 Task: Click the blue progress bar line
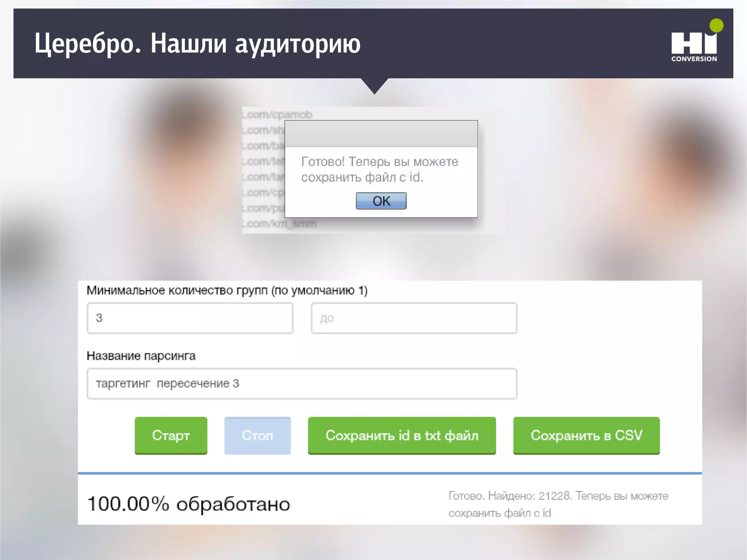(390, 473)
